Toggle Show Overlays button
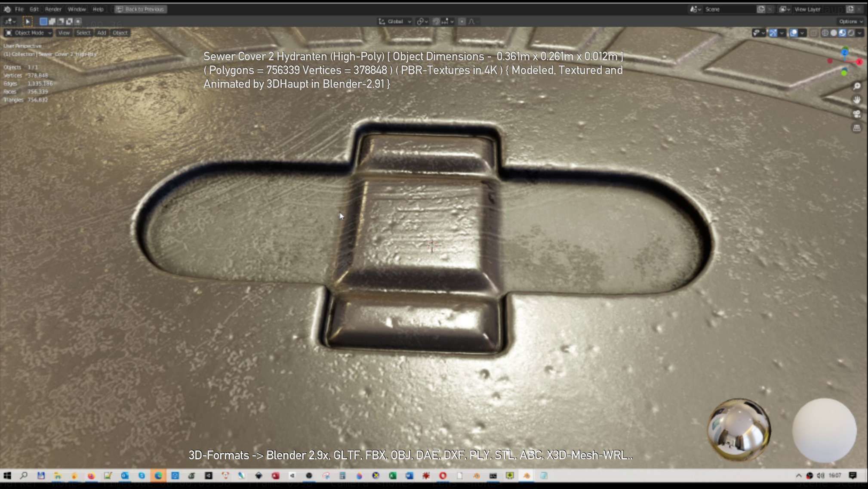868x489 pixels. coord(794,33)
